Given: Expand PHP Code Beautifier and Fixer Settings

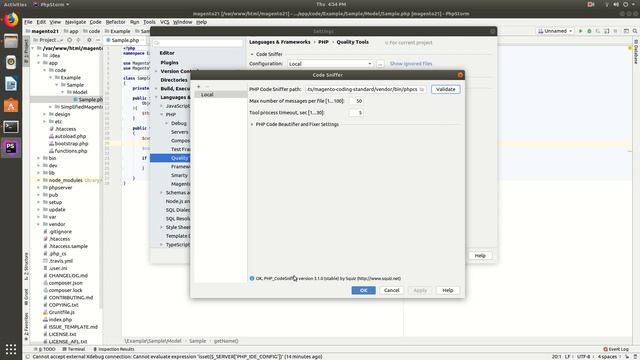Looking at the screenshot, I should coord(252,124).
